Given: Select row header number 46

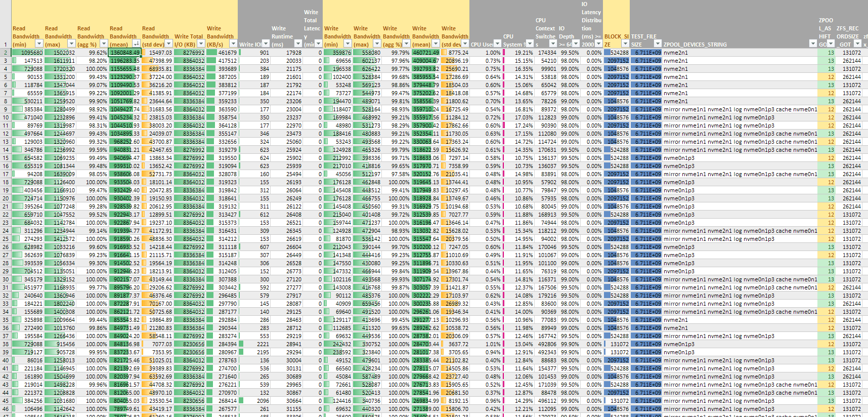Looking at the screenshot, I should (x=6, y=409).
